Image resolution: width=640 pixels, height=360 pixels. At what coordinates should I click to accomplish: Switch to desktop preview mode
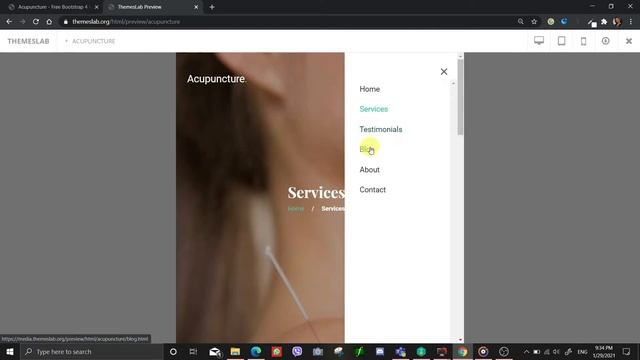tap(539, 40)
